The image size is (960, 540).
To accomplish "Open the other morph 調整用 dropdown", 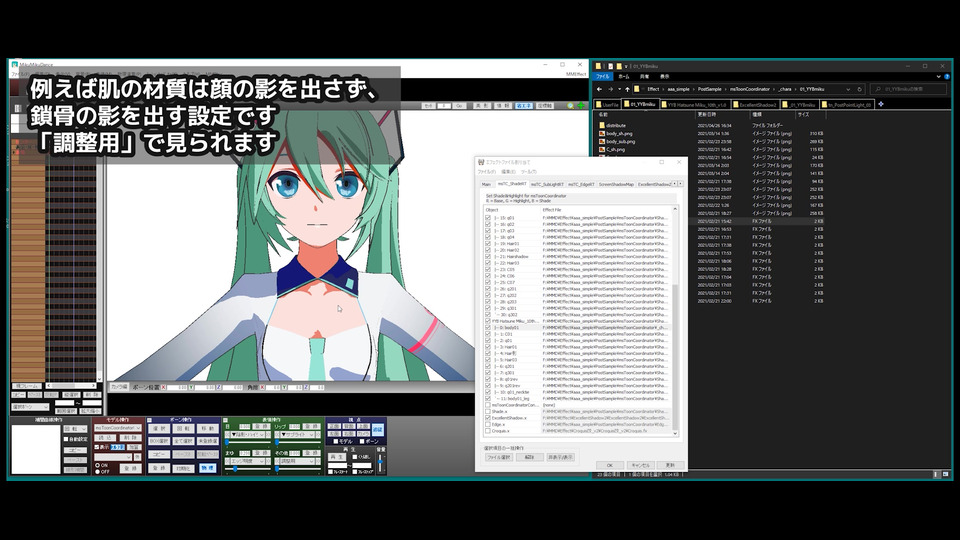I will pyautogui.click(x=299, y=461).
